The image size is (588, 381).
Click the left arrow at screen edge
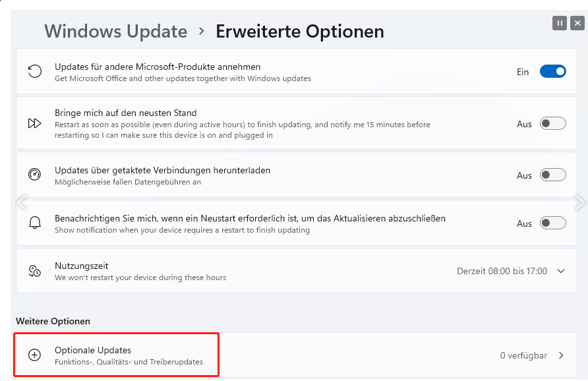click(x=21, y=201)
